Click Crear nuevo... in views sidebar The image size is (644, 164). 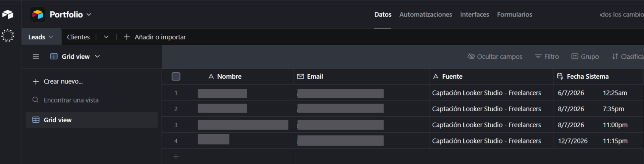point(58,81)
